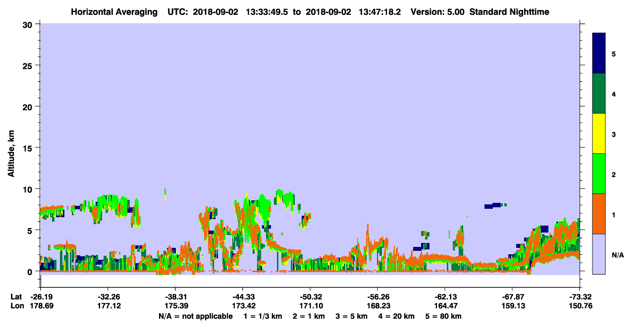644x330 pixels.
Task: Click the lavender N/A legend swatch
Action: 599,254
